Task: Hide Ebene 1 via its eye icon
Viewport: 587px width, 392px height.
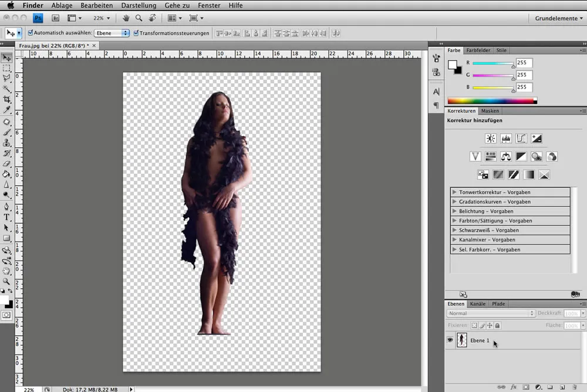Action: [450, 340]
